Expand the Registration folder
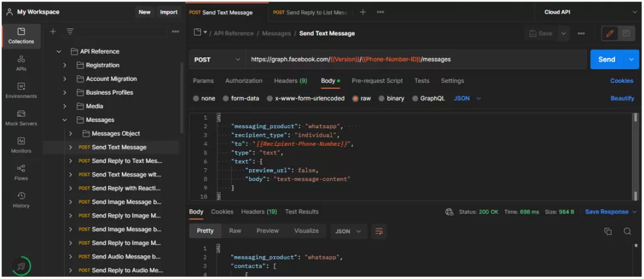This screenshot has width=644, height=279. pyautogui.click(x=65, y=65)
